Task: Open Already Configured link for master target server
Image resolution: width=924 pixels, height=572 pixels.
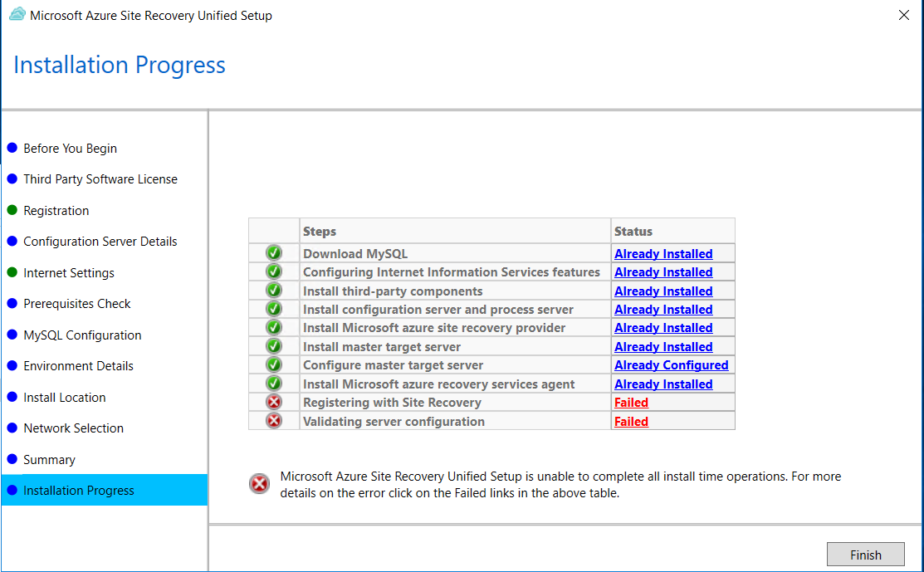Action: coord(671,365)
